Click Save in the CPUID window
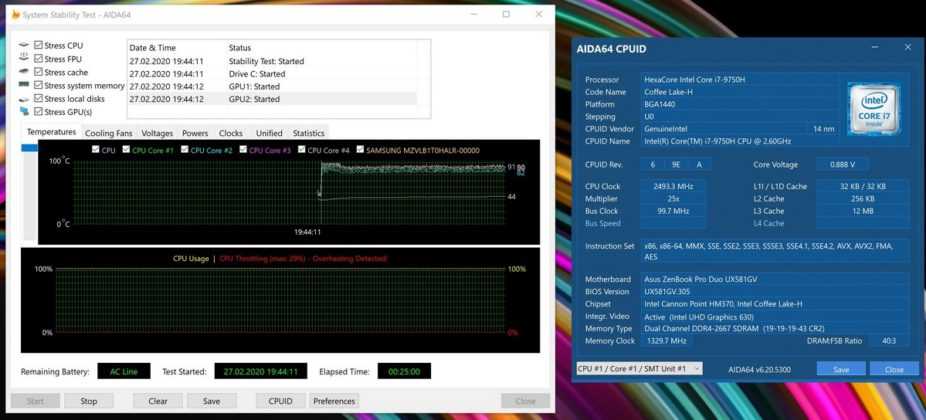 point(841,369)
